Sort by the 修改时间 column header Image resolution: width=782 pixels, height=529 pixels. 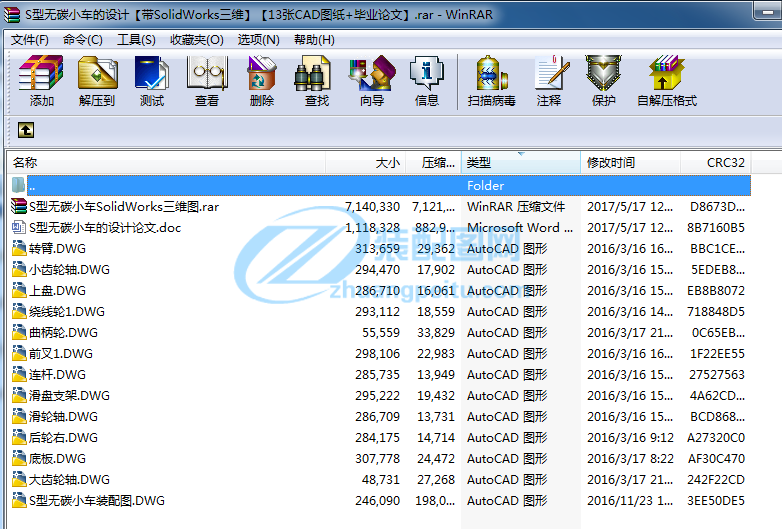point(630,163)
